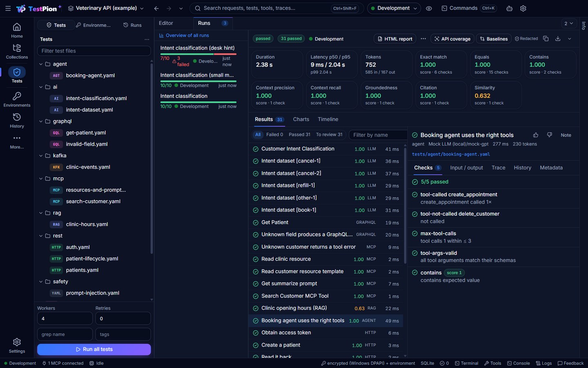The image size is (588, 368).
Task: Open the Home sidebar icon
Action: point(17,30)
